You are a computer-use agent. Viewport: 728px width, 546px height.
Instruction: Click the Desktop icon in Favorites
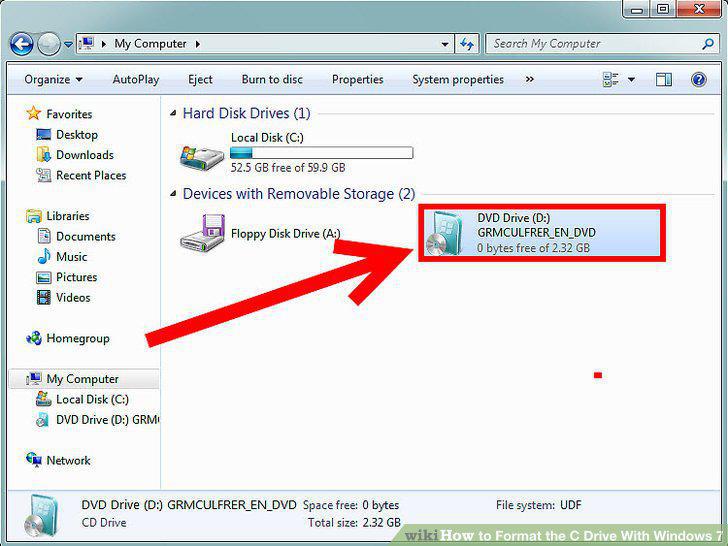[43, 135]
